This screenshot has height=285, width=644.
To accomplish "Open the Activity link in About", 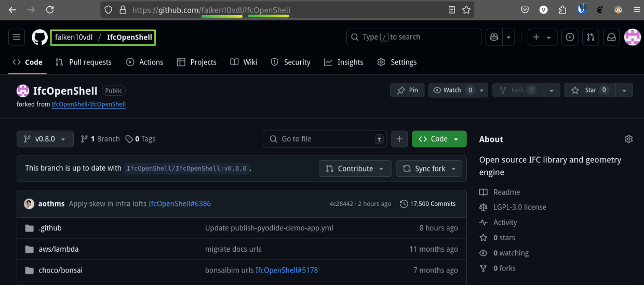I will (x=498, y=222).
